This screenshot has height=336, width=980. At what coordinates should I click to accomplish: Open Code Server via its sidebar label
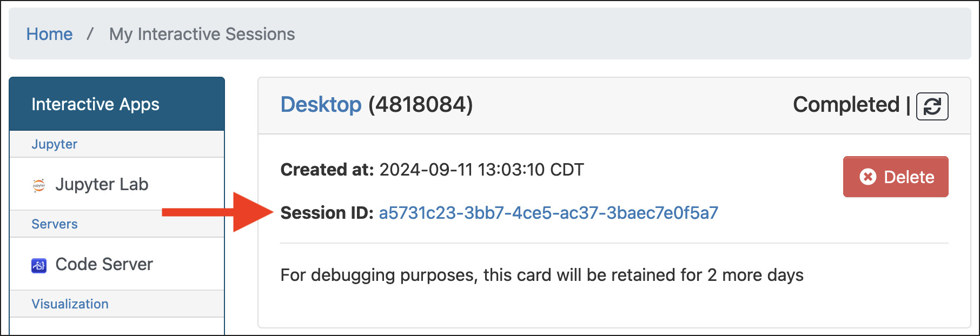(104, 265)
